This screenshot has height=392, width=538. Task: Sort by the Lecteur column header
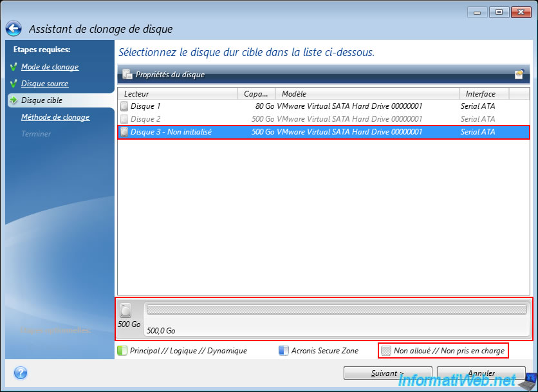tap(177, 94)
